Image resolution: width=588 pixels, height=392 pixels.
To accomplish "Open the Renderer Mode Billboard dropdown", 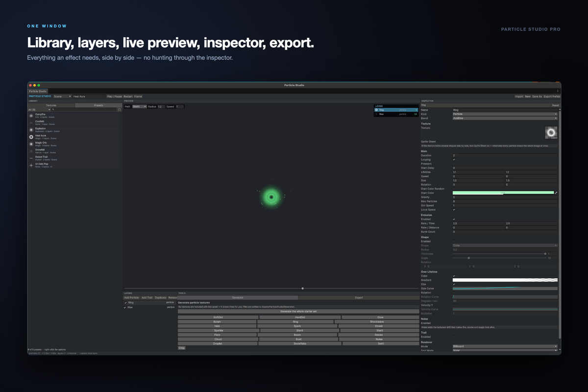I will click(x=505, y=346).
